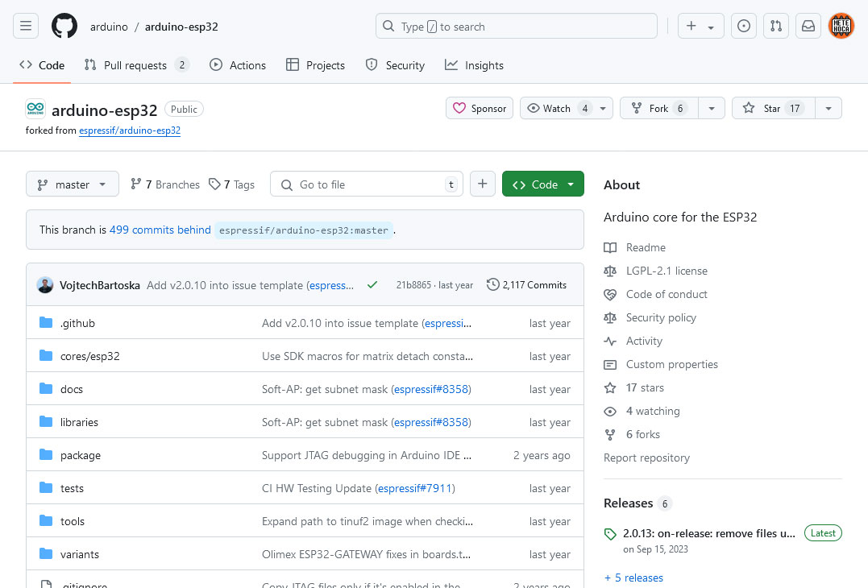Screen dimensions: 868x588
Task: Open the Create new plus dropdown
Action: tap(701, 26)
